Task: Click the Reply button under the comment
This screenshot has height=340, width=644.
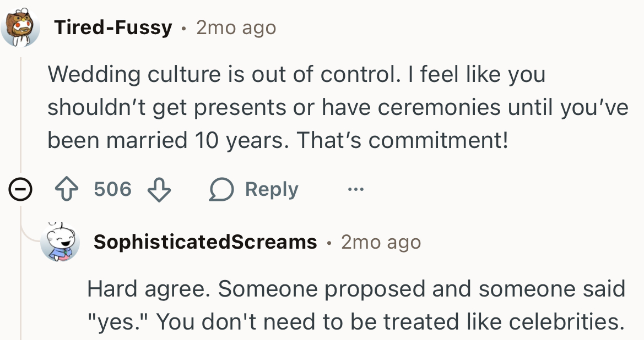Action: (x=271, y=189)
